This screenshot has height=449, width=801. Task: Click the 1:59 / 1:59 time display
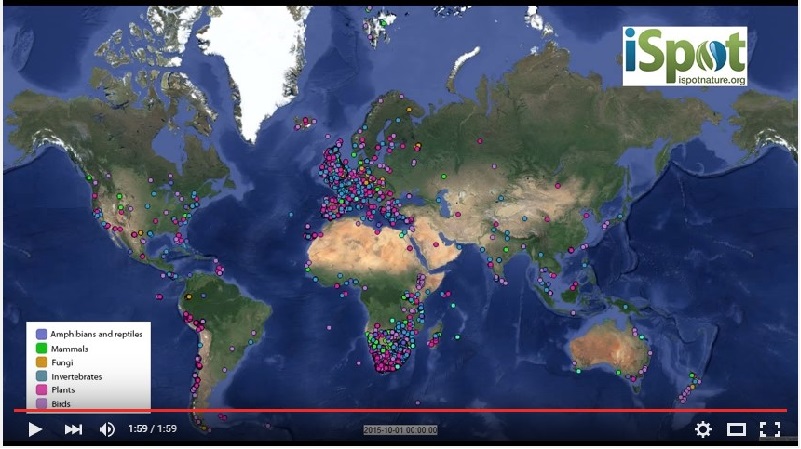coord(152,429)
